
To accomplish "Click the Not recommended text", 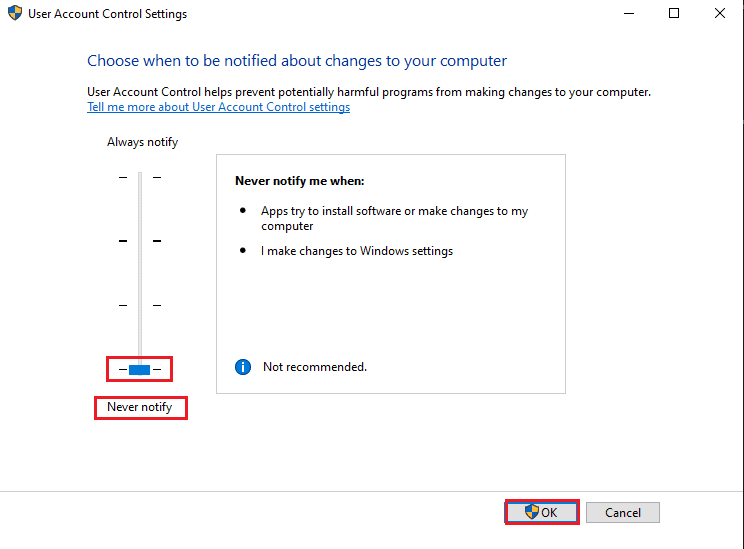I will [314, 367].
